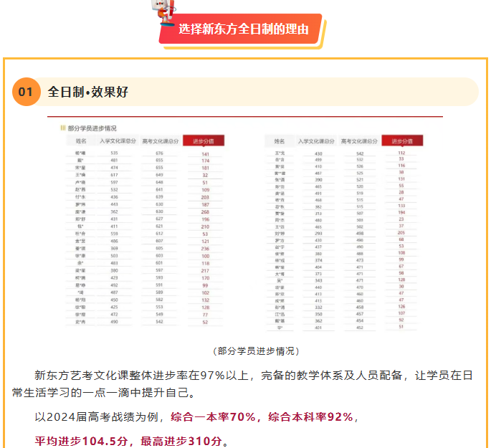Click the red 最高进步310分 text
Image resolution: width=491 pixels, height=448 pixels.
click(181, 439)
